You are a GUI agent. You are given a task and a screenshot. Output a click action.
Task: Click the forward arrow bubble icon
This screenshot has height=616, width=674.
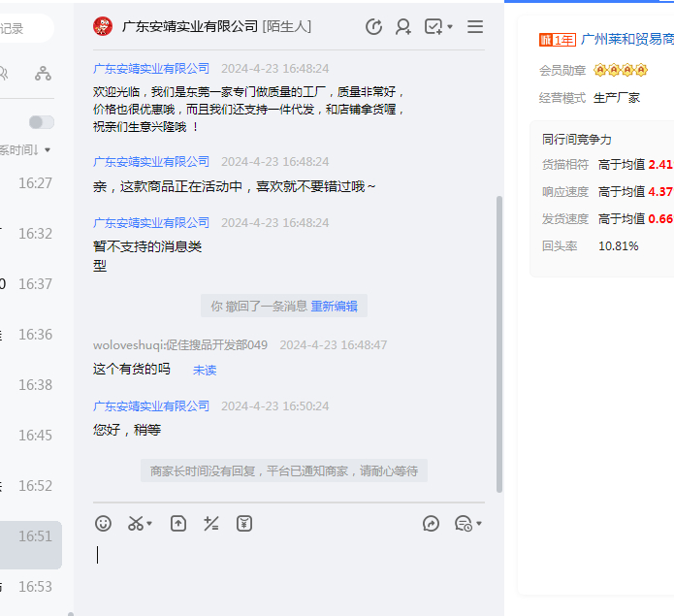[x=431, y=523]
